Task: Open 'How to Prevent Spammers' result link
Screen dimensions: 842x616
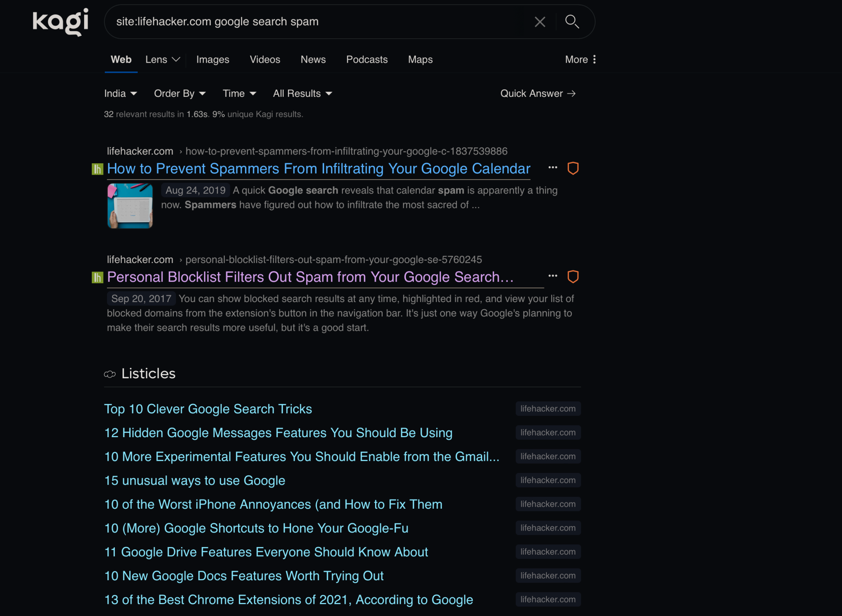Action: pyautogui.click(x=319, y=169)
